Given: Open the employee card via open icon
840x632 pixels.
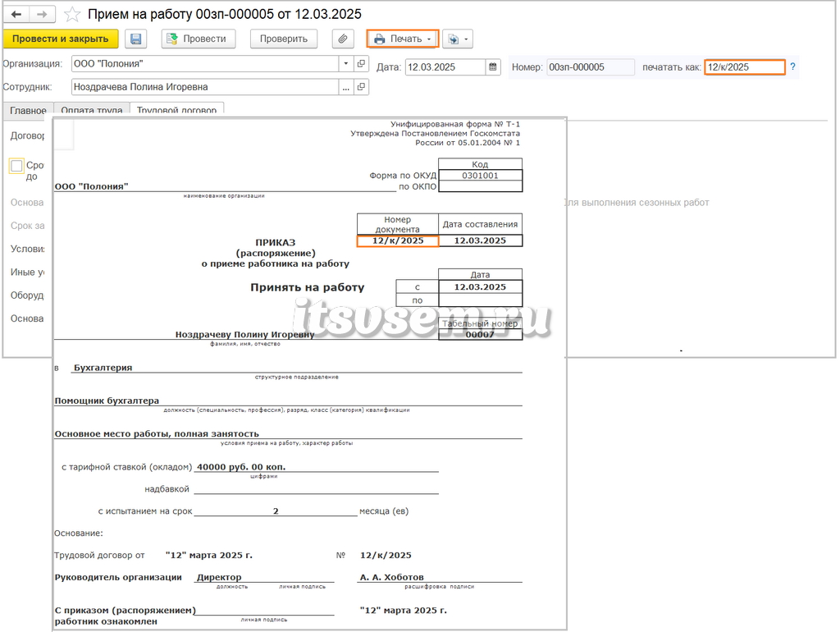Looking at the screenshot, I should pyautogui.click(x=362, y=87).
